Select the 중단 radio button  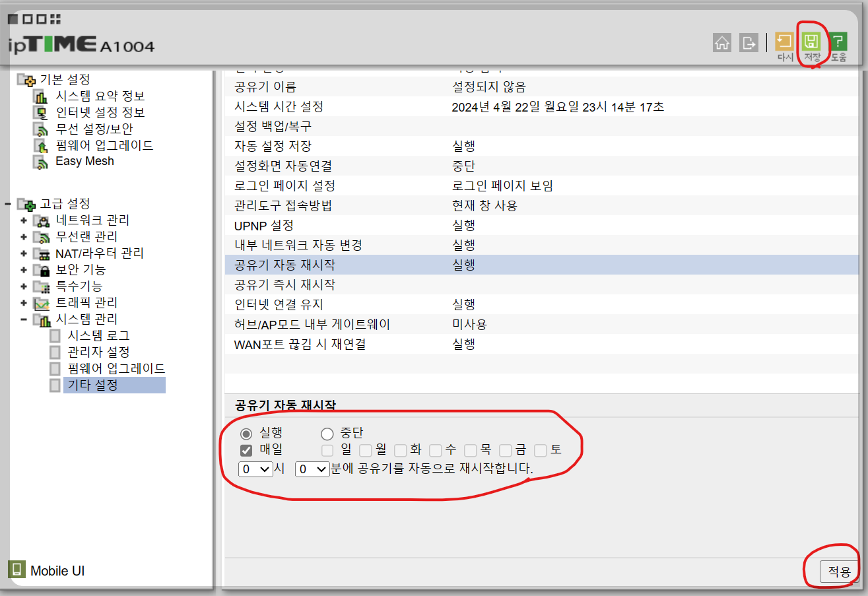click(327, 433)
